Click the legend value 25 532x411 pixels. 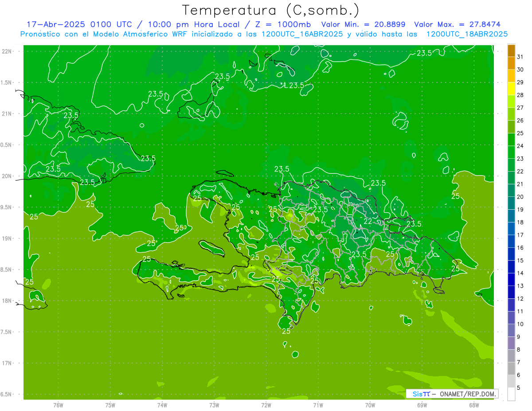520,133
